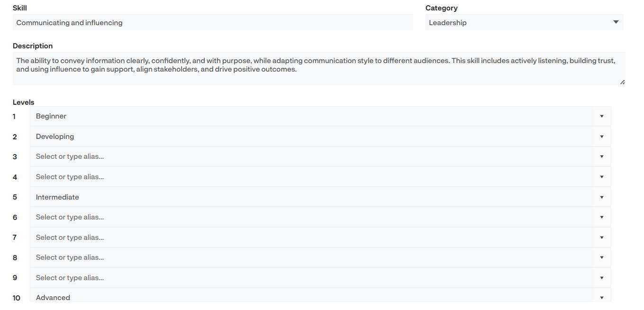Click the Skill name input field
Viewport: 644px width, 310px height.
click(x=212, y=22)
